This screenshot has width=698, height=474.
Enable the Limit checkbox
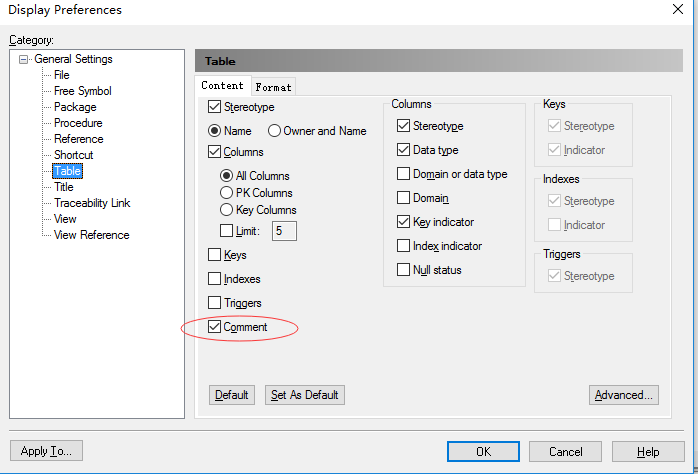(x=226, y=231)
